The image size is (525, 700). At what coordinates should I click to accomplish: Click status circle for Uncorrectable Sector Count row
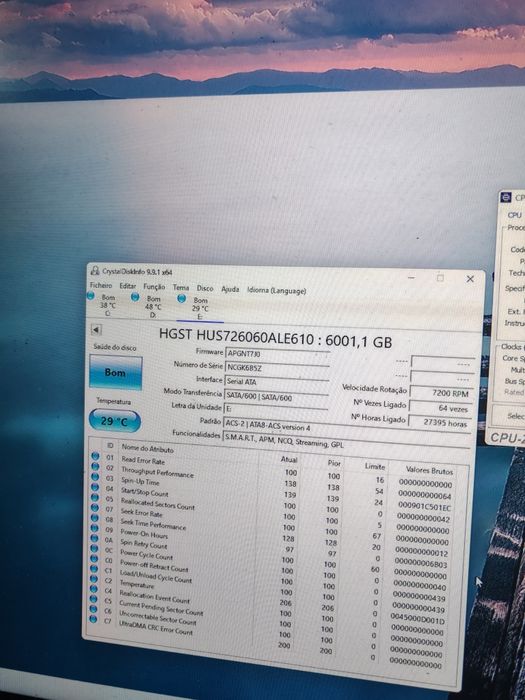coord(93,609)
